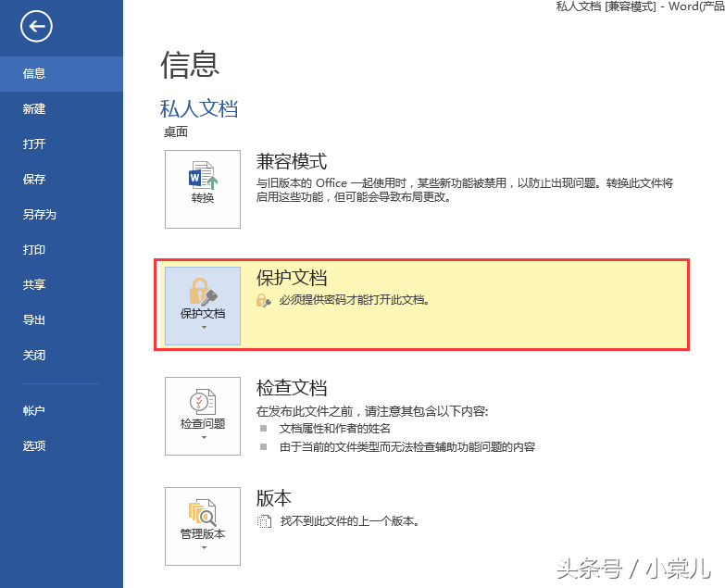Click the window title 私人文档 [兼容模式]

coord(606,6)
